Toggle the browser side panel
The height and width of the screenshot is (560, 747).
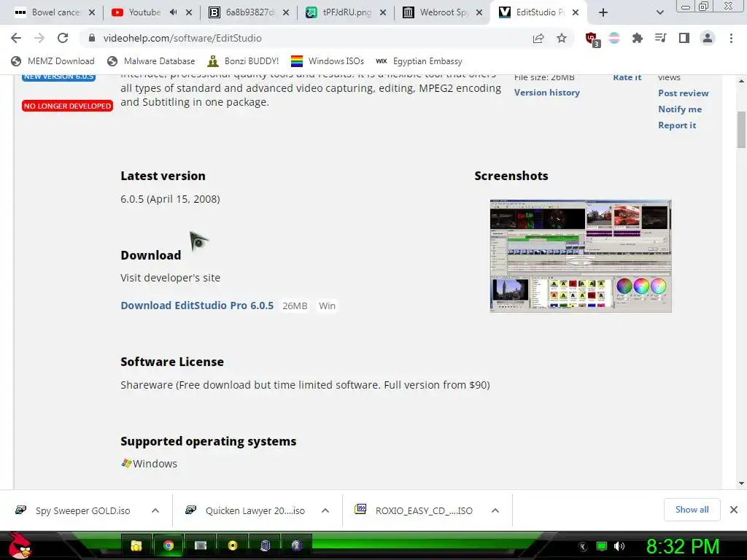(684, 38)
